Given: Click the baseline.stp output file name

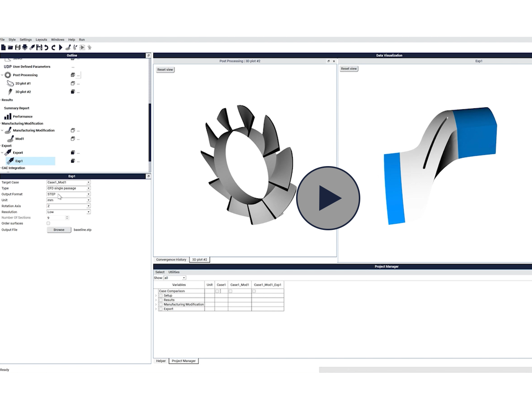Looking at the screenshot, I should click(x=83, y=230).
